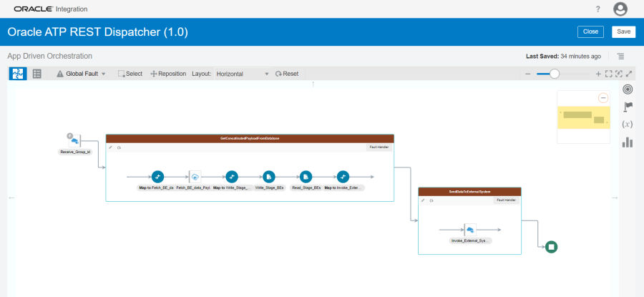The height and width of the screenshot is (297, 644).
Task: Click the Write_Stage_BEs stage file icon
Action: [x=268, y=177]
